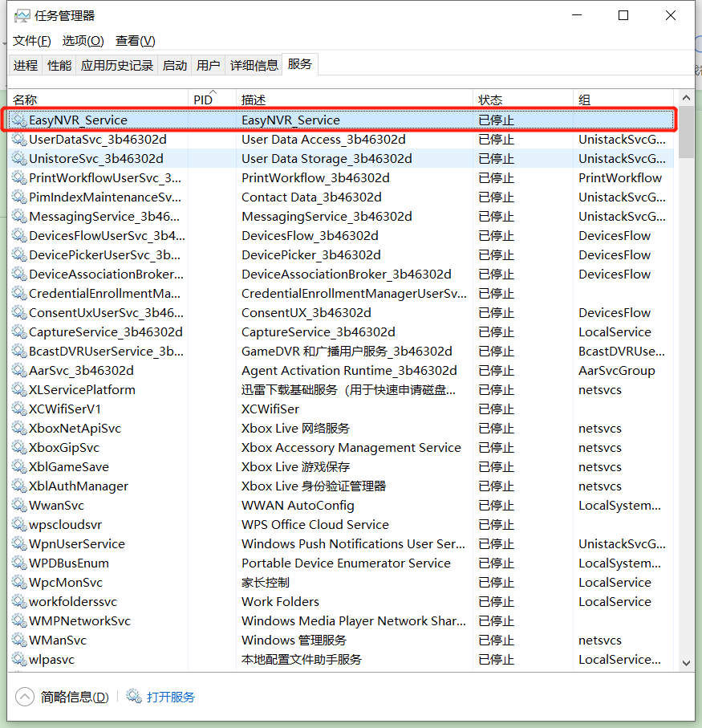This screenshot has width=702, height=728.
Task: Switch to the 性能 tab
Action: (x=59, y=66)
